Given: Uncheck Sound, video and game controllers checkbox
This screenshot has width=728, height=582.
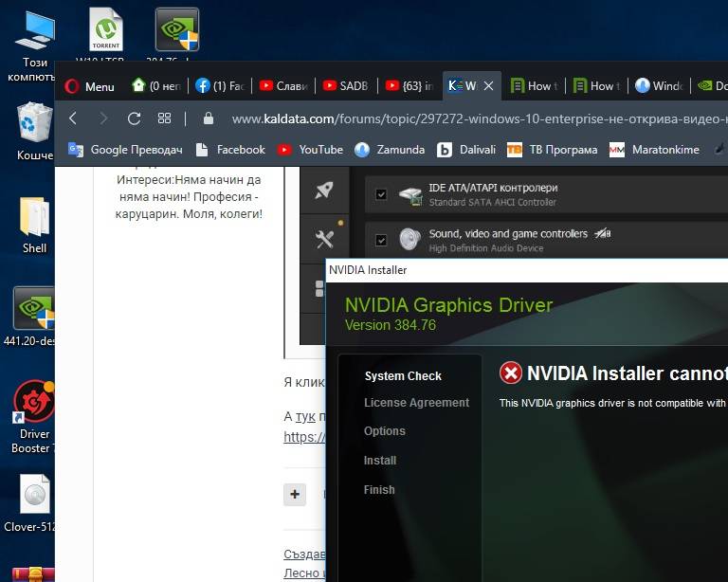Looking at the screenshot, I should [x=381, y=240].
